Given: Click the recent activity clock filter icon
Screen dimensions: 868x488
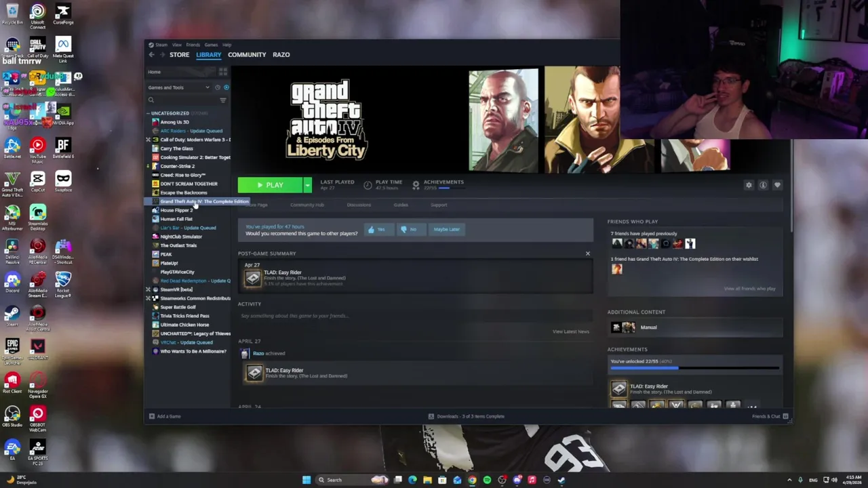Looking at the screenshot, I should point(218,87).
